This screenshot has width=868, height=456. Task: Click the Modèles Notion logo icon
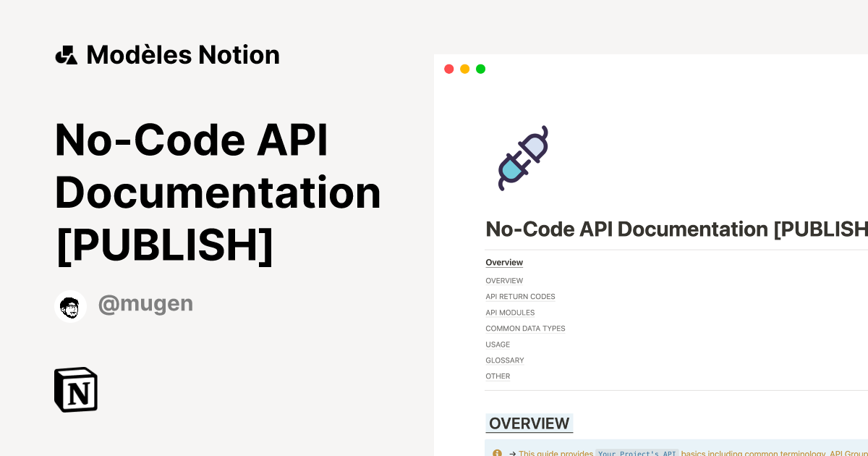[66, 54]
